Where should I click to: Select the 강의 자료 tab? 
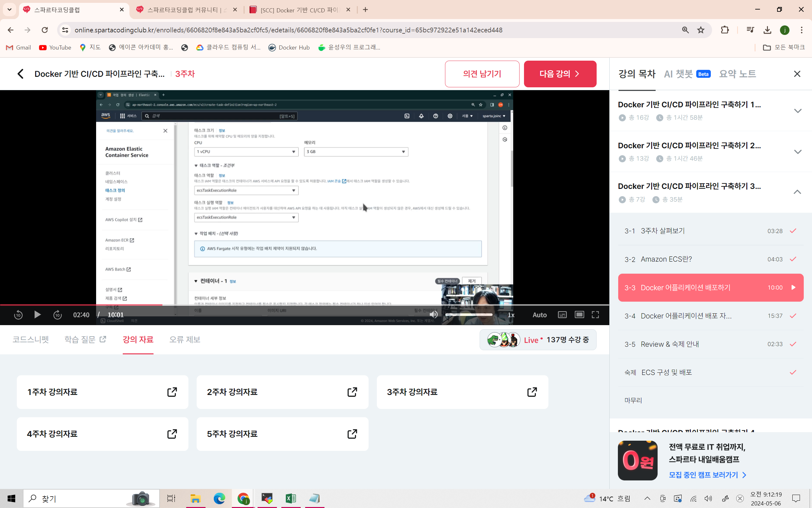click(x=138, y=339)
